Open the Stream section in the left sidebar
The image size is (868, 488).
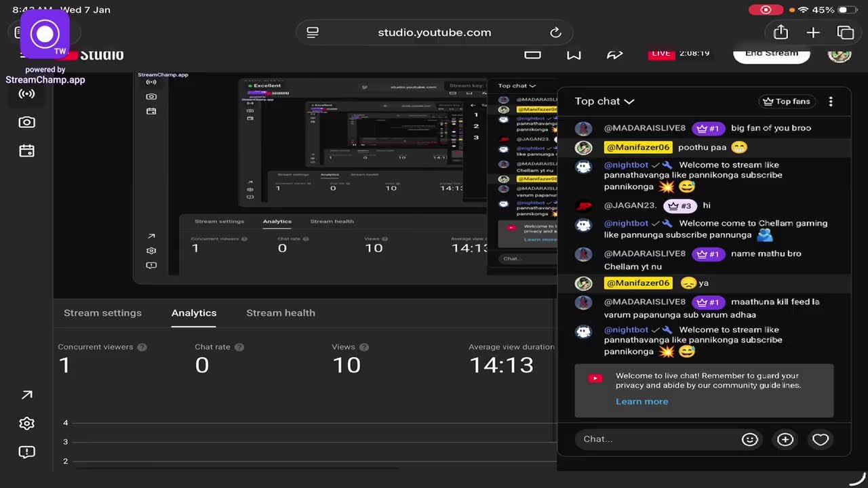(x=26, y=94)
